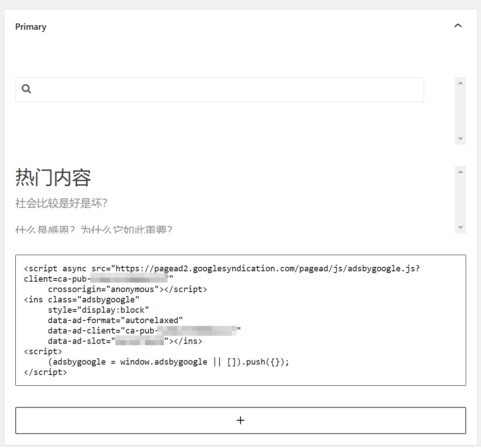Add a block with the plus button
The width and height of the screenshot is (481, 448).
[240, 421]
